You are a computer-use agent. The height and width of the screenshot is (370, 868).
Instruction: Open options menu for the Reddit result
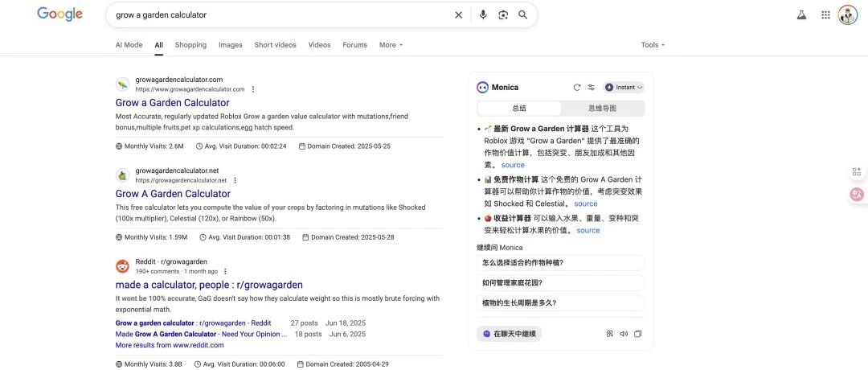tap(225, 271)
